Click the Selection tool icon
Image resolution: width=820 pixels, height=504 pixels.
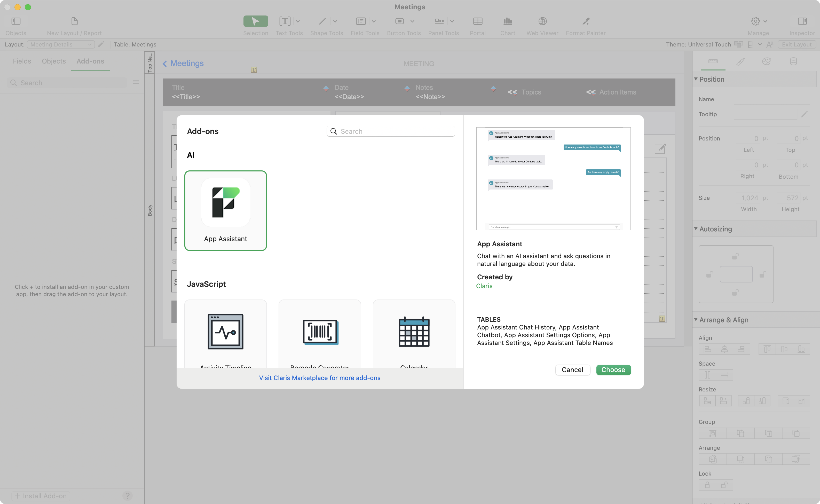click(x=256, y=21)
